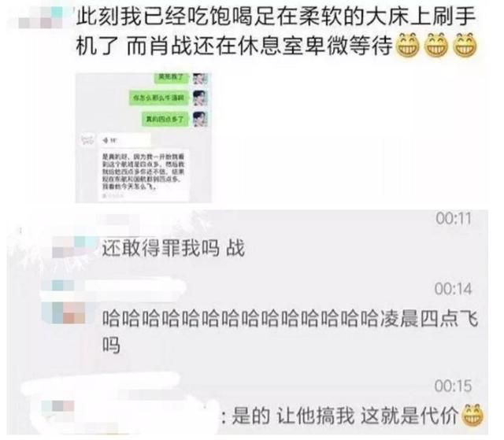504x440 pixels.
Task: Select the comment 还敢得罪我吗 战
Action: point(173,248)
